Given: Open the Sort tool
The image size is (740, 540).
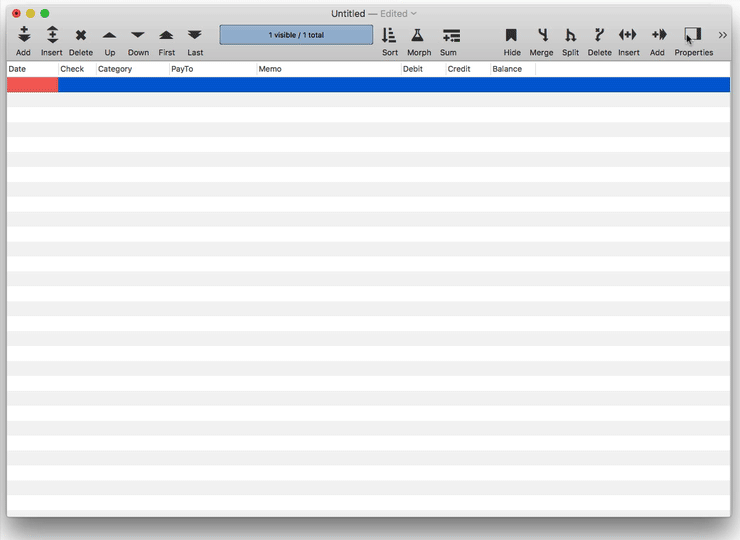Looking at the screenshot, I should click(x=389, y=35).
